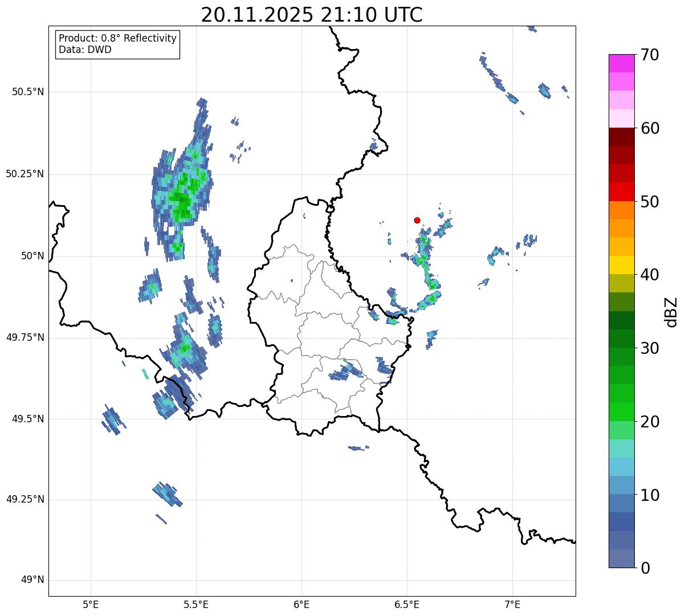Click the '49.25°N' latitude label

click(x=25, y=499)
